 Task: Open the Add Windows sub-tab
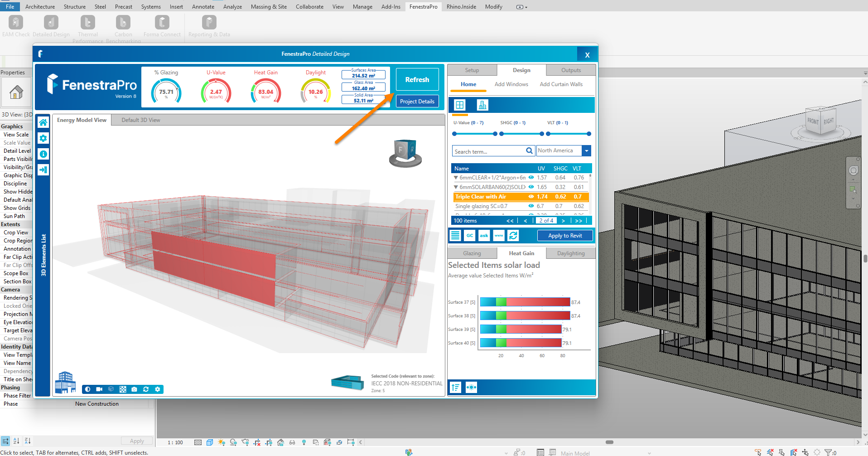511,84
